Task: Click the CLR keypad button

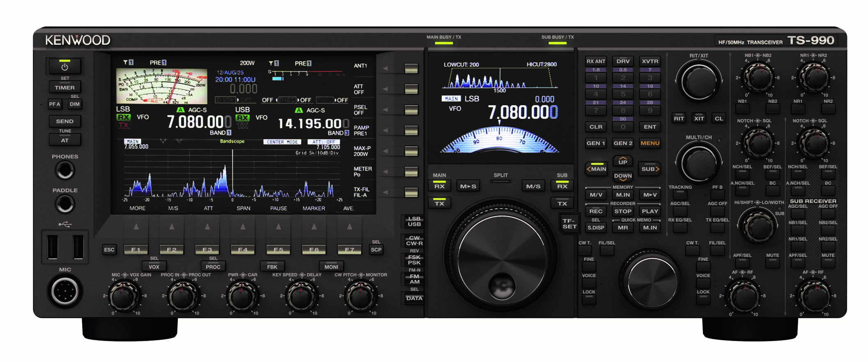Action: (x=596, y=127)
